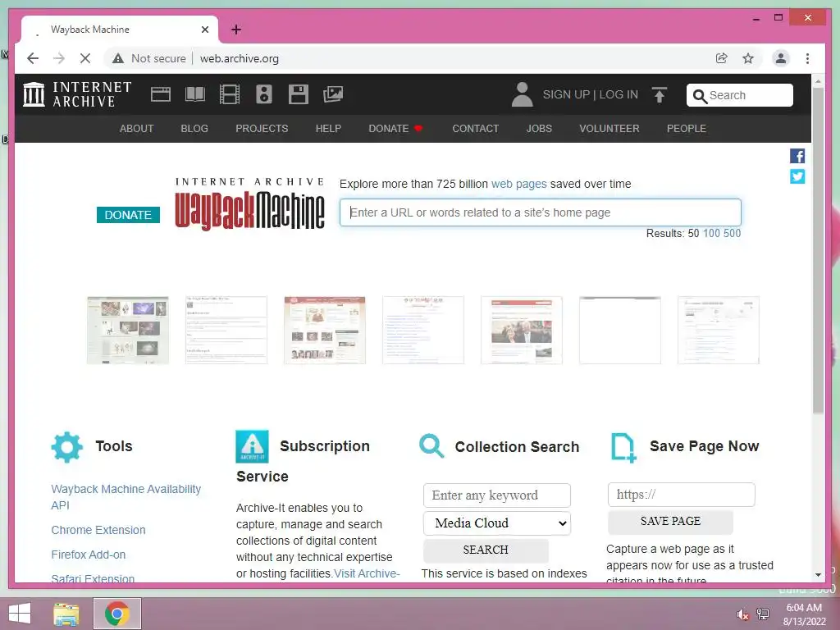Click the Archive-It subscription icon
840x630 pixels.
pyautogui.click(x=252, y=446)
